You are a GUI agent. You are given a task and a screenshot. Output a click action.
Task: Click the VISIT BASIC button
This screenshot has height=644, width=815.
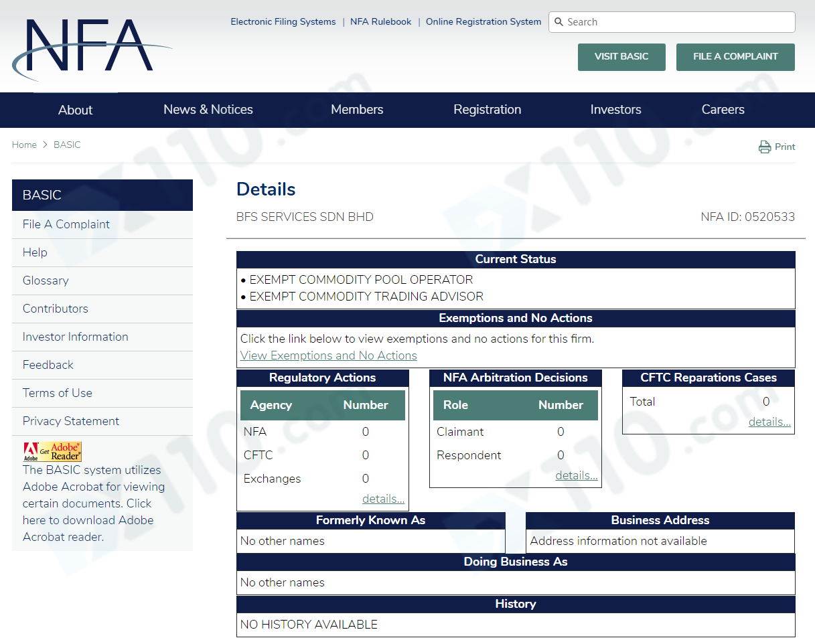(x=621, y=57)
